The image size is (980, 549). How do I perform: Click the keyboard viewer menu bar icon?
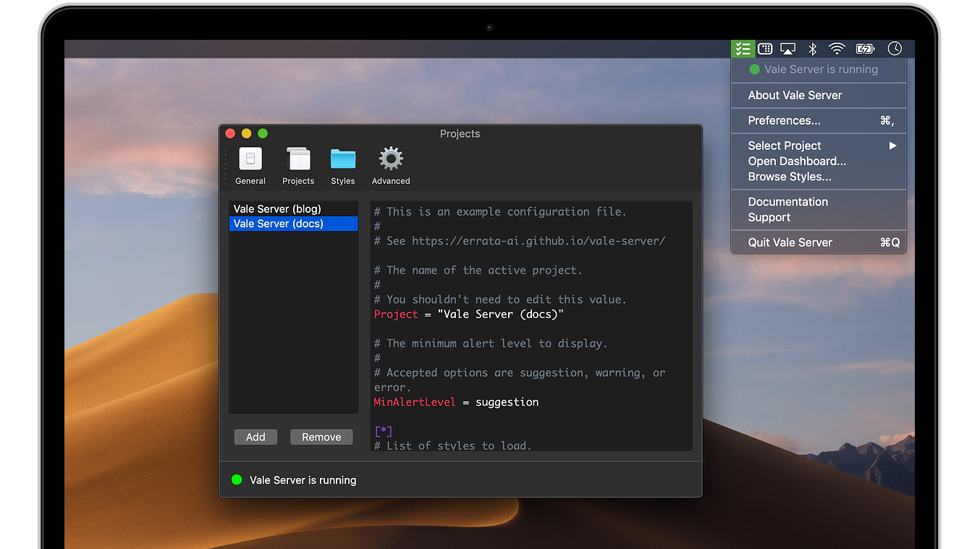click(765, 49)
